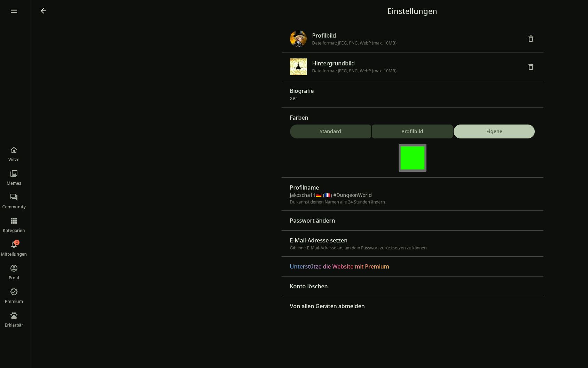This screenshot has height=368, width=588.
Task: Delete the profile picture via trash icon
Action: [x=531, y=39]
